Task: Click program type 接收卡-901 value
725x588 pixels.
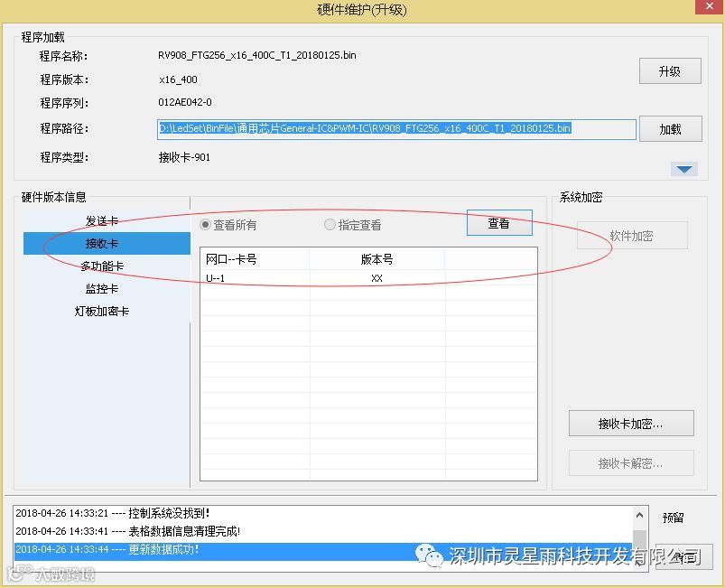Action: [184, 157]
